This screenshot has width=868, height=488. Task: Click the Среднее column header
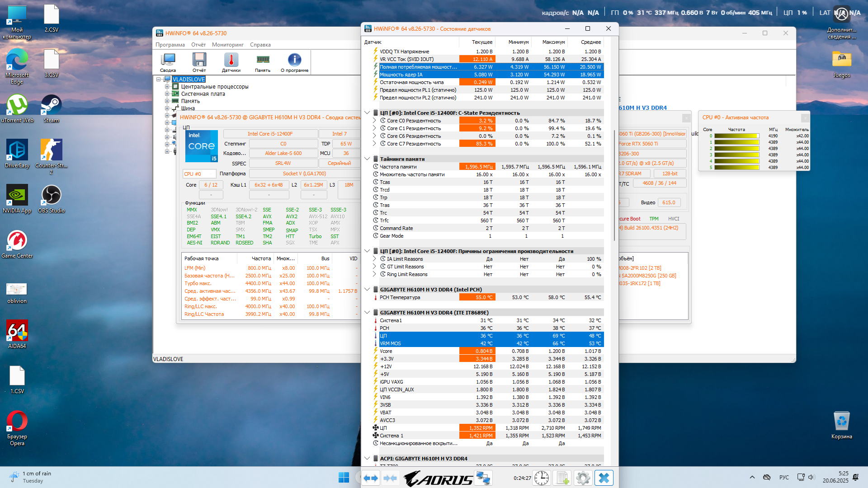coord(586,42)
